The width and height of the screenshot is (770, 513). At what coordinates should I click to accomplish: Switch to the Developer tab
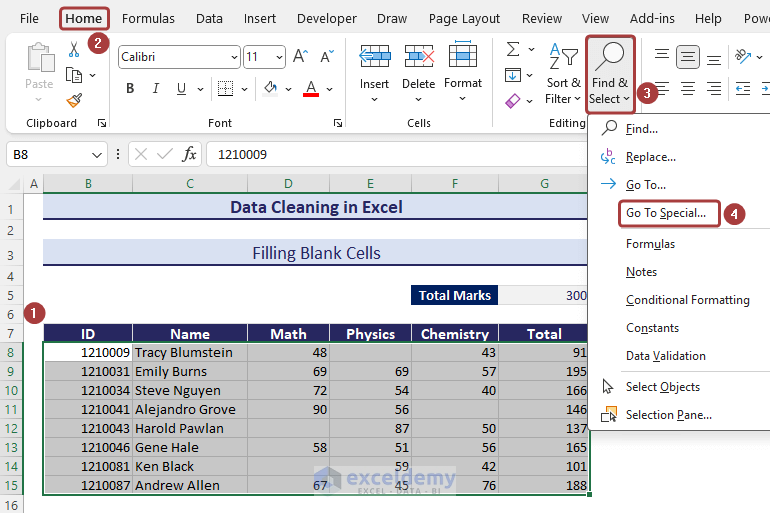(x=327, y=19)
